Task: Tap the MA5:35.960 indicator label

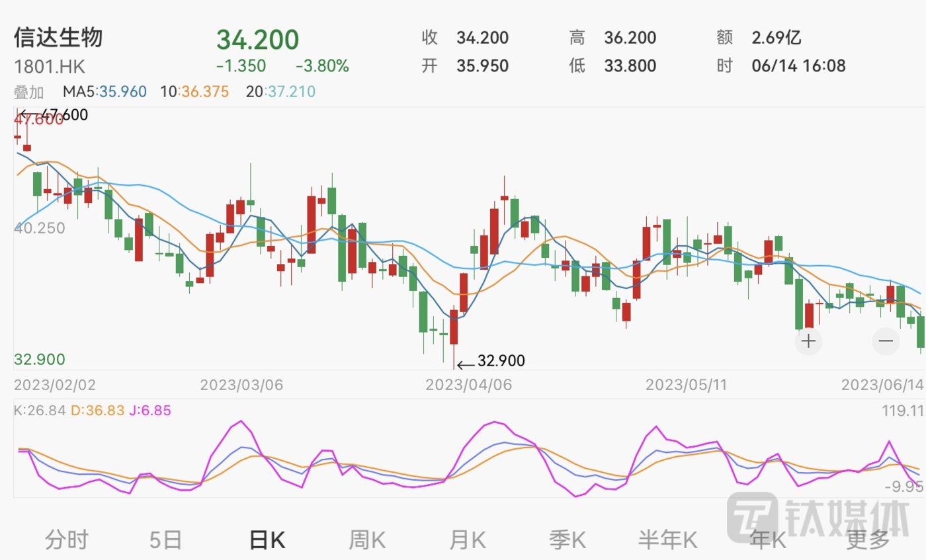Action: [x=105, y=92]
